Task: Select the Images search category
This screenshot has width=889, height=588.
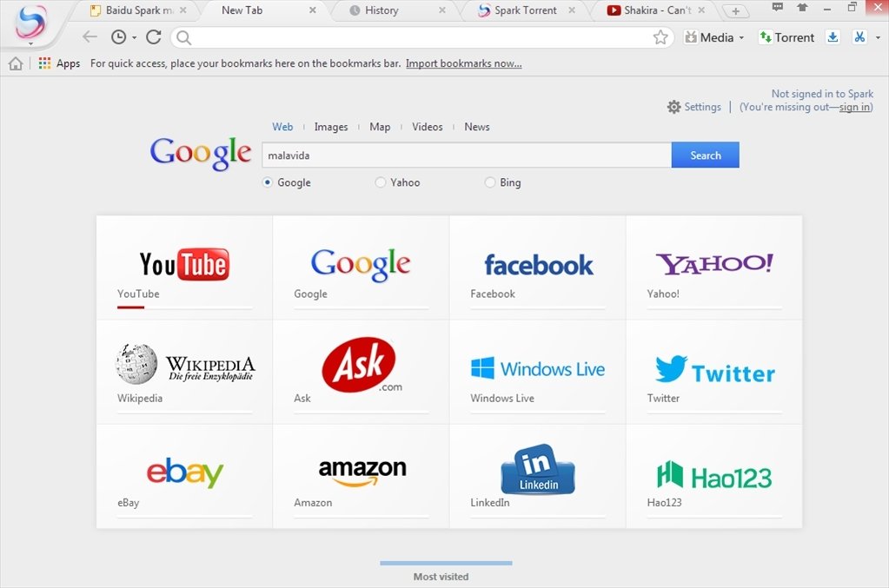Action: 331,127
